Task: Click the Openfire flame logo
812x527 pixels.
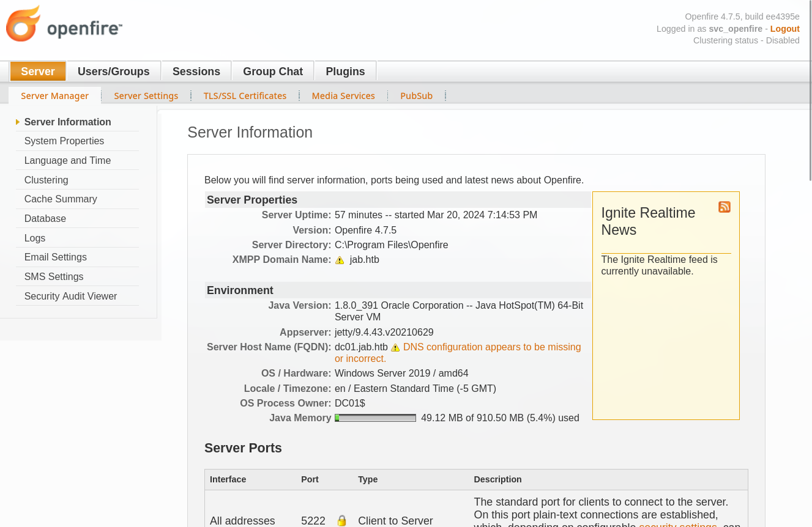Action: 23,23
